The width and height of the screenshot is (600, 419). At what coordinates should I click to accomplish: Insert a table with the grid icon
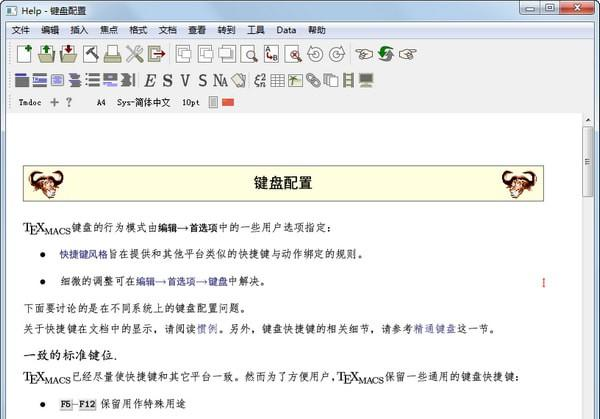pos(277,80)
